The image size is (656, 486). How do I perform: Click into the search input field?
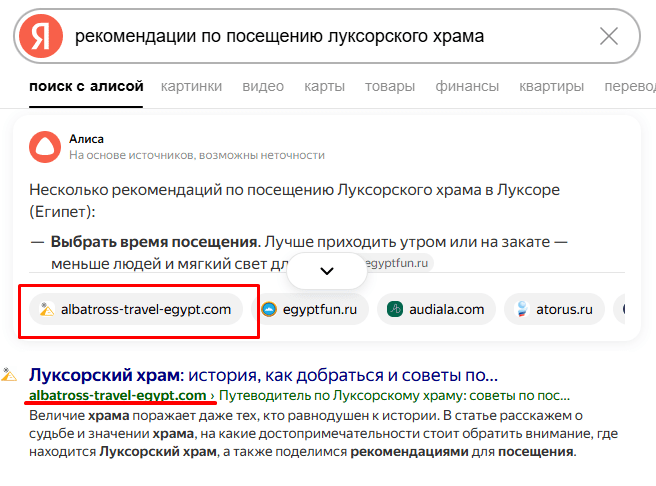point(320,37)
